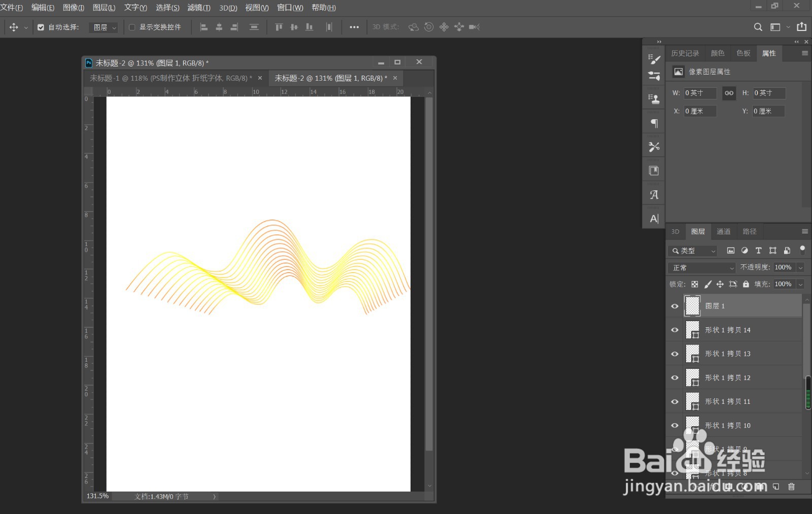The height and width of the screenshot is (514, 812).
Task: Click the search magnifier icon at top right
Action: (x=758, y=27)
